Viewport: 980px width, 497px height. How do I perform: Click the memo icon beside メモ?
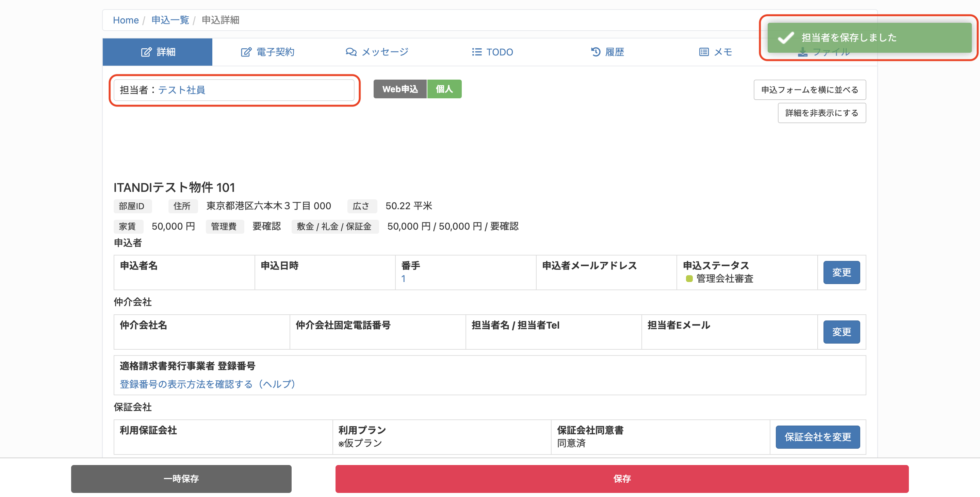point(704,52)
